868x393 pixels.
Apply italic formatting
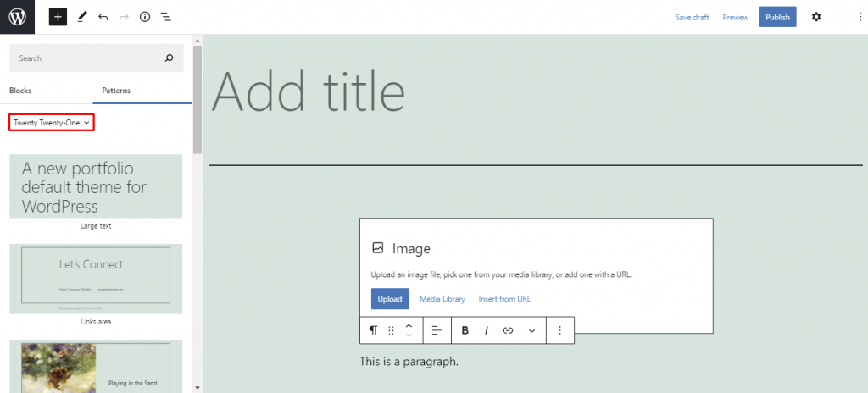coord(486,330)
